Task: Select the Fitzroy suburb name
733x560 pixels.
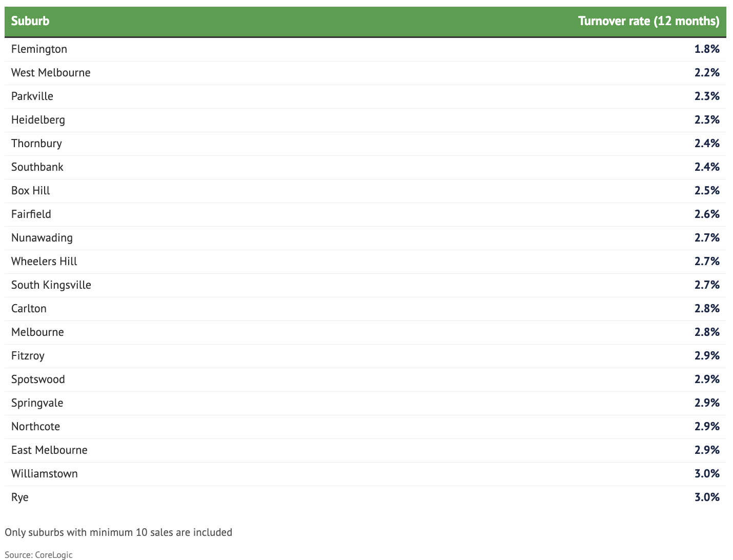Action: pos(28,356)
